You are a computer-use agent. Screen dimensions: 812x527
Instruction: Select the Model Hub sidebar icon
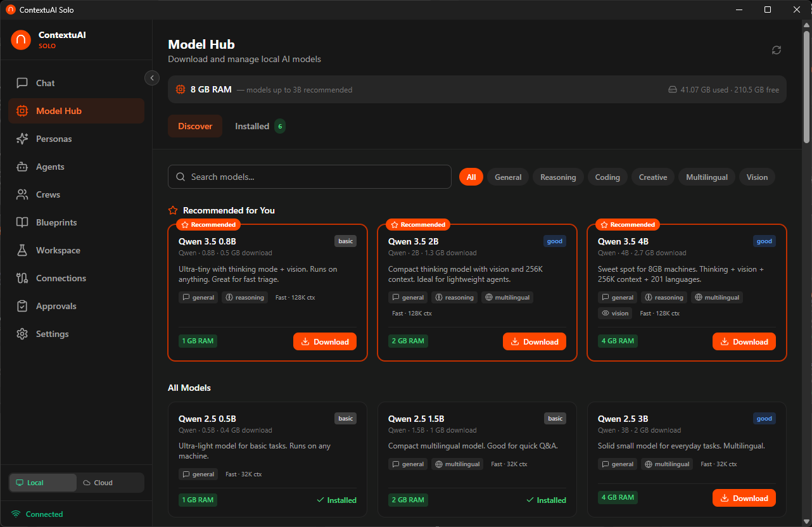tap(57, 111)
